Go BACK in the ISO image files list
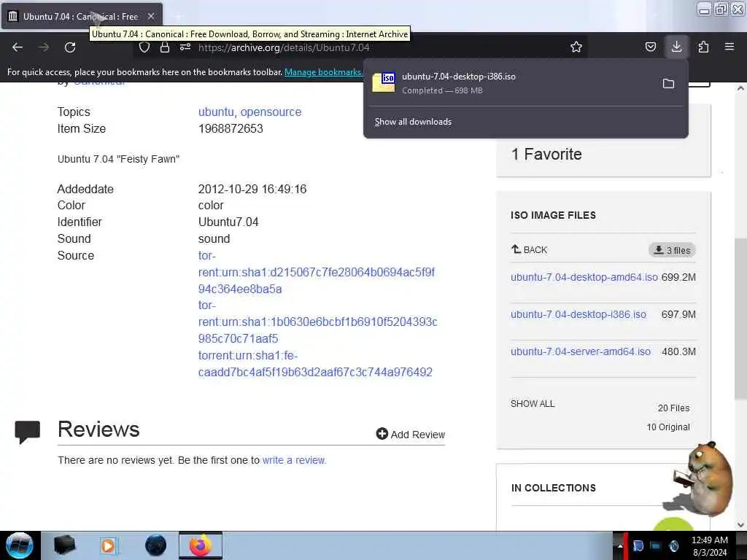The image size is (747, 560). click(x=529, y=249)
